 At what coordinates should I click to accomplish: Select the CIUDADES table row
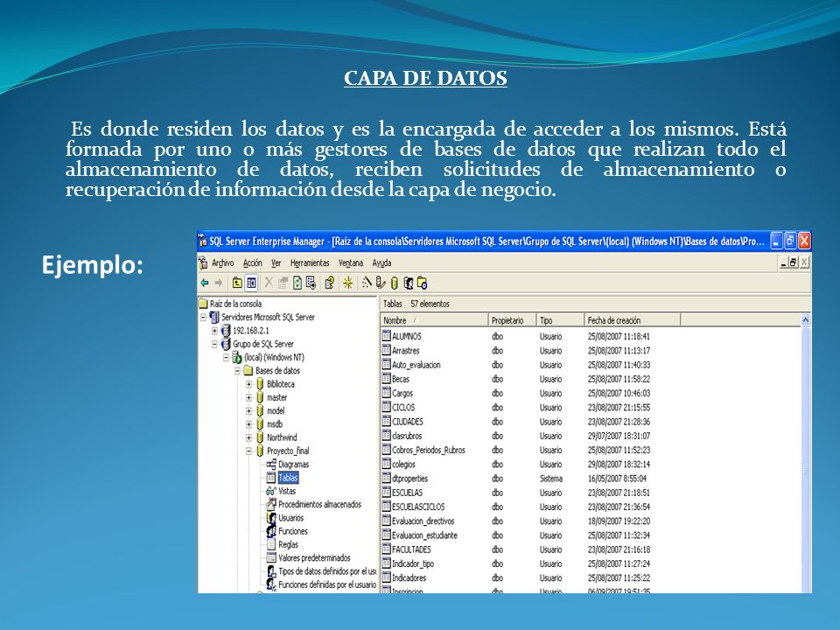[x=516, y=422]
